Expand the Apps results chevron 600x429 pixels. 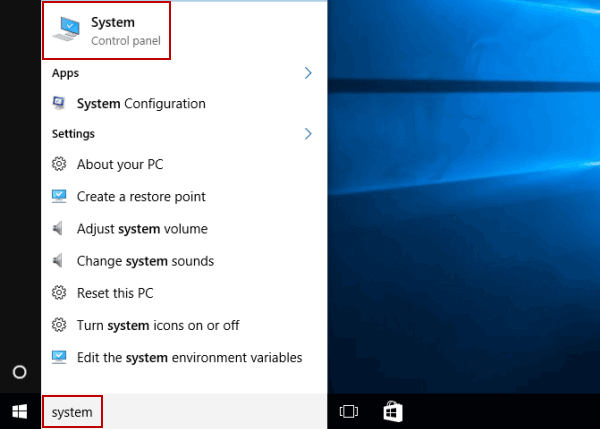(x=308, y=73)
